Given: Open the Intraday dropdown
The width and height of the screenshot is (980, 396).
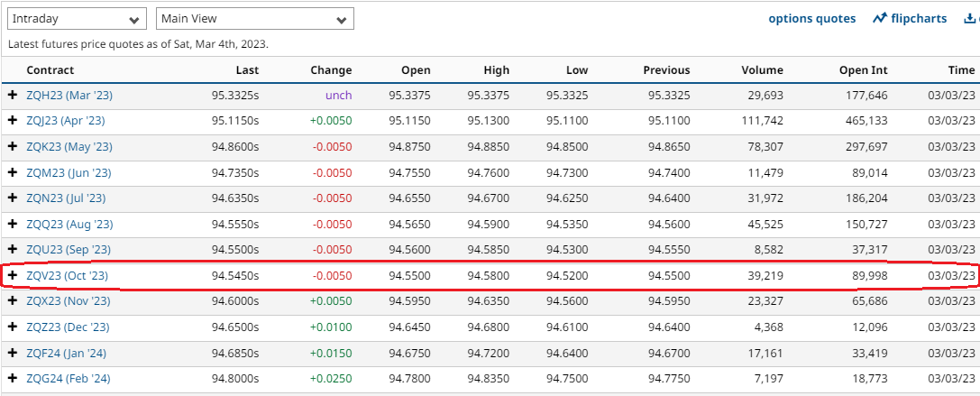Looking at the screenshot, I should click(x=77, y=19).
